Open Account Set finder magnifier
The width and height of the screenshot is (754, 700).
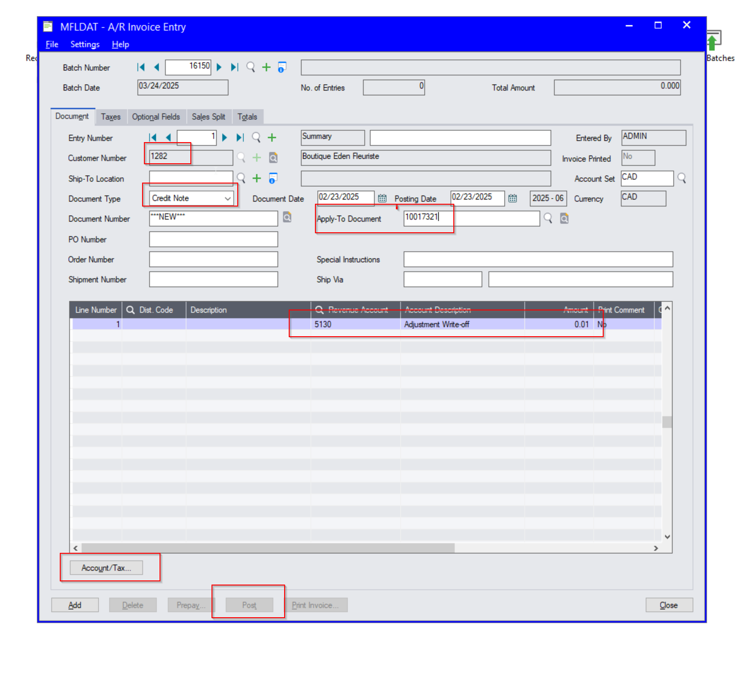coord(681,178)
